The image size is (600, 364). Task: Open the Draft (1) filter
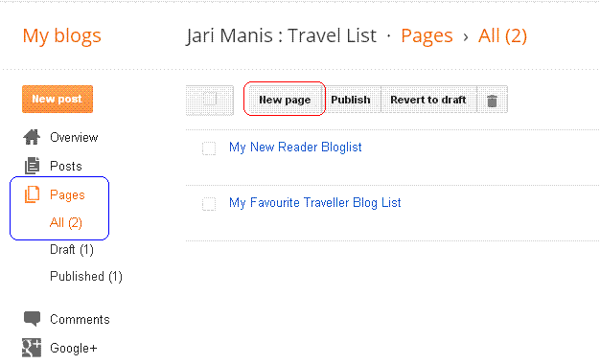72,250
